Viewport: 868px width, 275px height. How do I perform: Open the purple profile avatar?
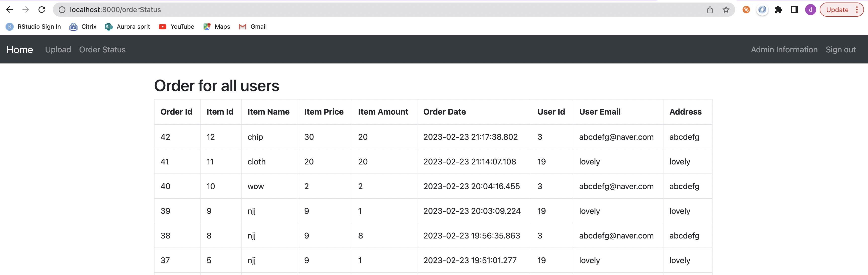click(x=810, y=10)
